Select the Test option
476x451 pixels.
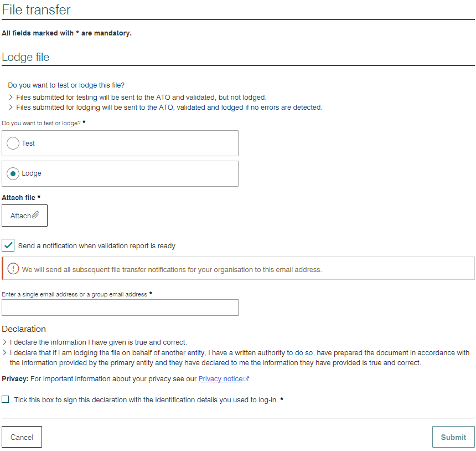[x=12, y=143]
